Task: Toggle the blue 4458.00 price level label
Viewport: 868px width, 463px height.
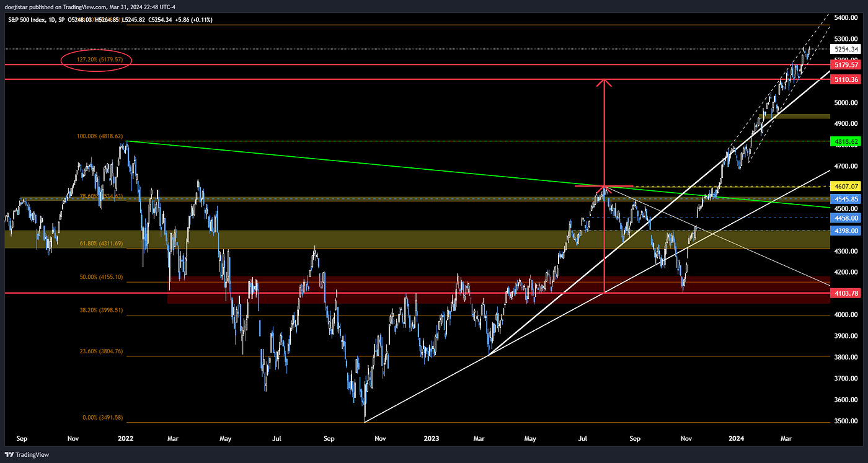Action: point(846,218)
